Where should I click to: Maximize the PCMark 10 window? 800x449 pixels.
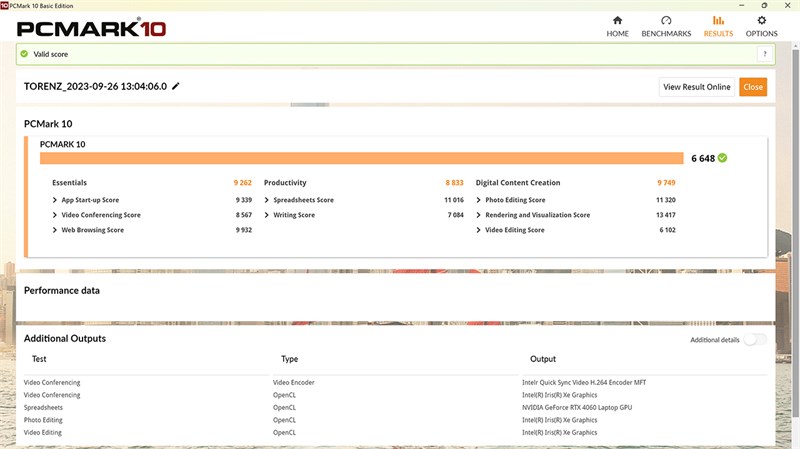pos(764,5)
